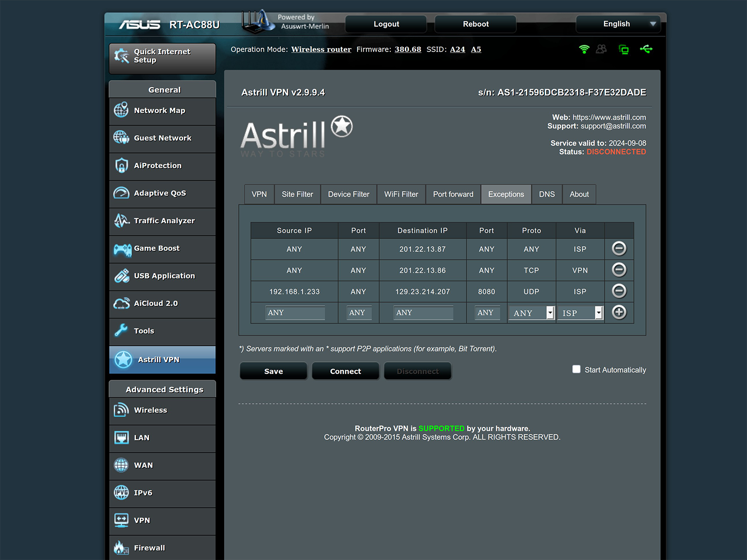Remove the 201.22.13.87 exception row
This screenshot has height=560, width=747.
click(x=619, y=248)
